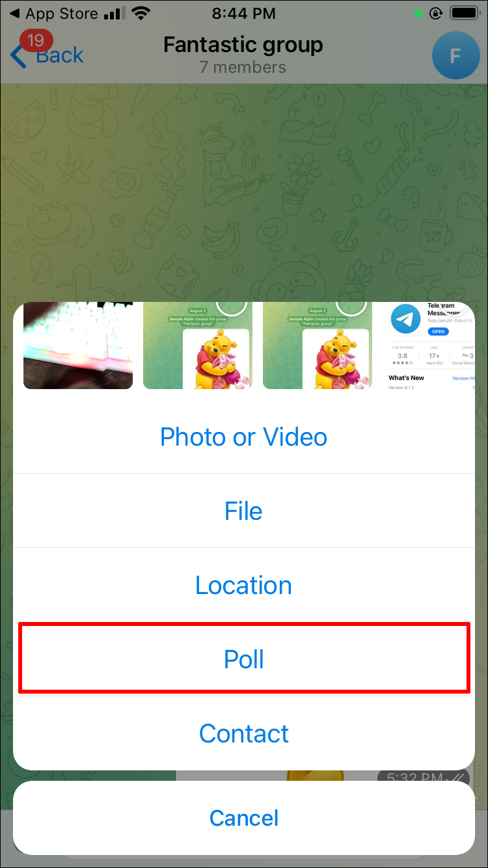The width and height of the screenshot is (488, 868).
Task: Select the Poll option
Action: 244,659
